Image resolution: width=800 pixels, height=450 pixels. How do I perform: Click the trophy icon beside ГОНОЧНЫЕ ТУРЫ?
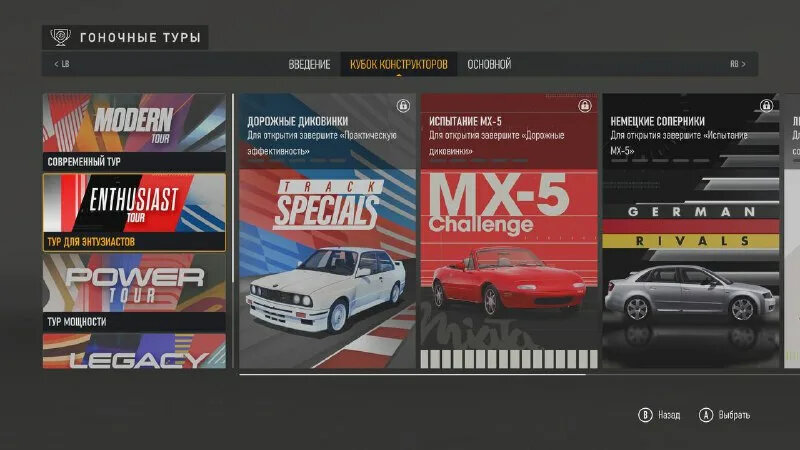(x=60, y=37)
